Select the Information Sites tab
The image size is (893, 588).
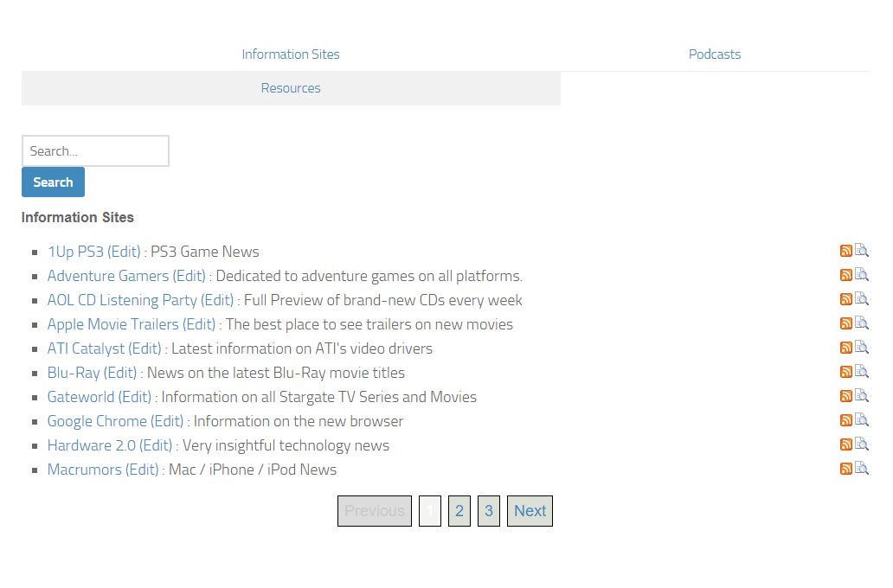tap(291, 54)
